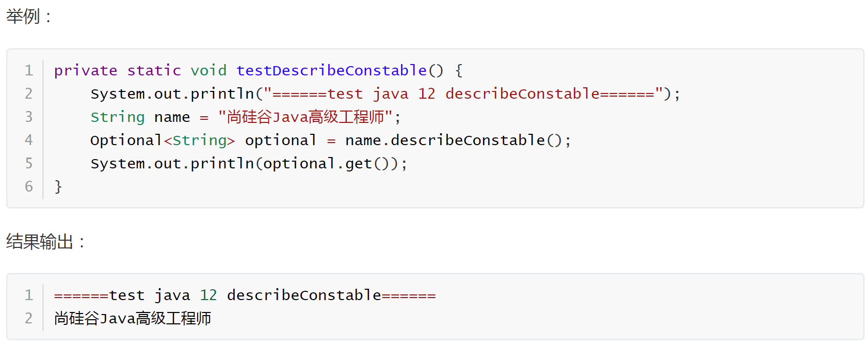
Task: Click the output line '======test java 12 describeConstable'
Action: (245, 295)
